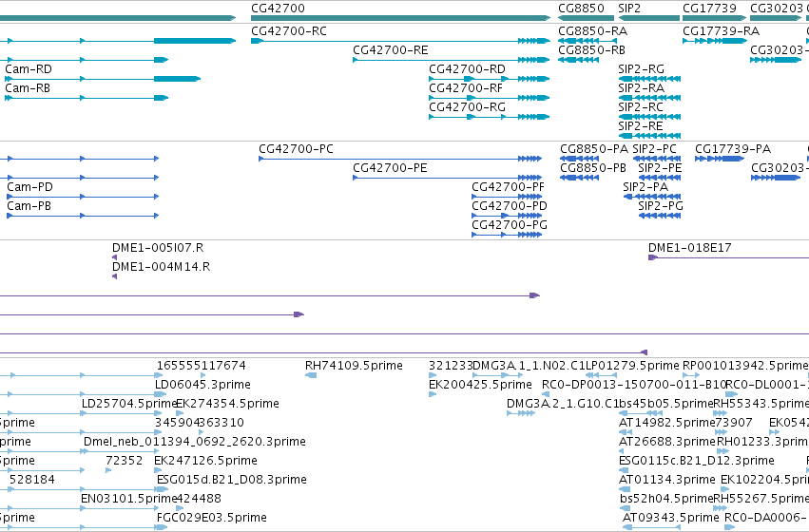The height and width of the screenshot is (532, 809).
Task: Click EST AT26688.3prime
Action: [x=667, y=442]
